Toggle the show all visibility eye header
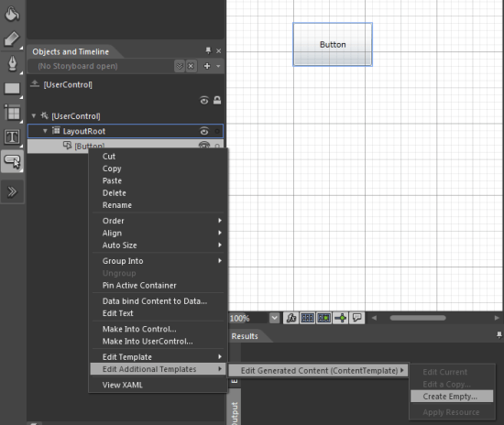The width and height of the screenshot is (504, 425). pyautogui.click(x=204, y=101)
